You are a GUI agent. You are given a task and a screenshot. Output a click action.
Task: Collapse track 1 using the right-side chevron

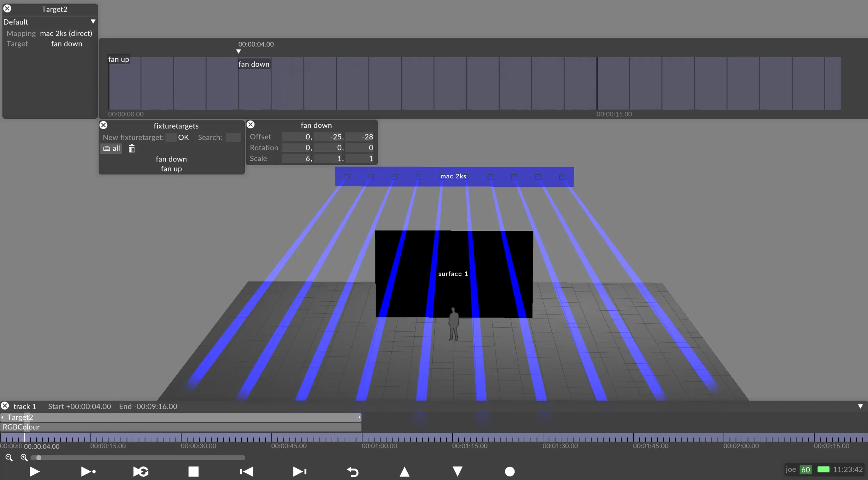click(x=861, y=406)
